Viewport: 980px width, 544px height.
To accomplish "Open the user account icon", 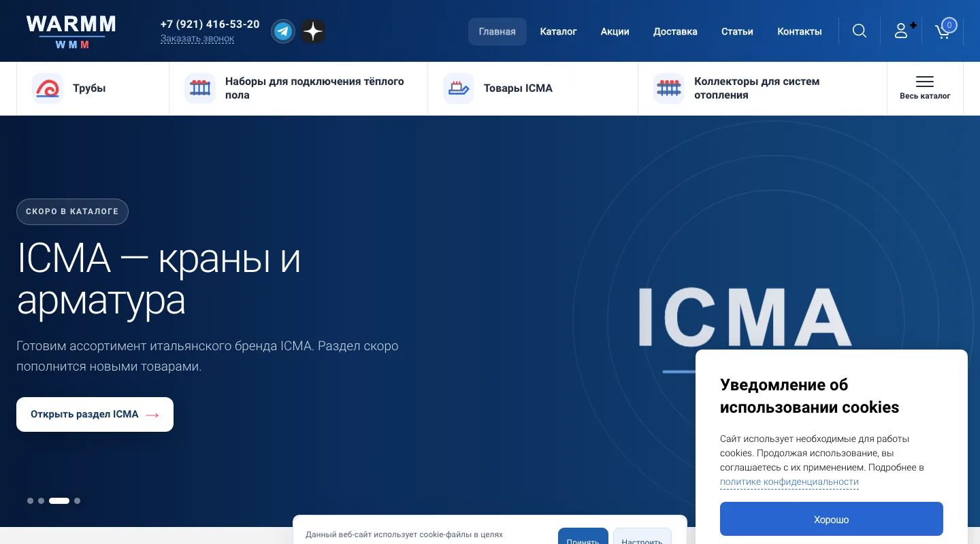I will 902,31.
